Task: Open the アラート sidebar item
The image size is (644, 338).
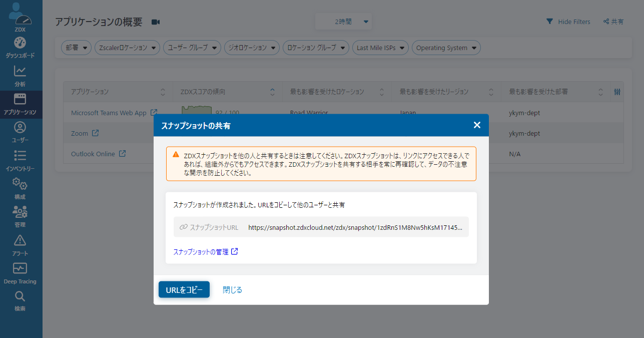Action: pyautogui.click(x=21, y=245)
